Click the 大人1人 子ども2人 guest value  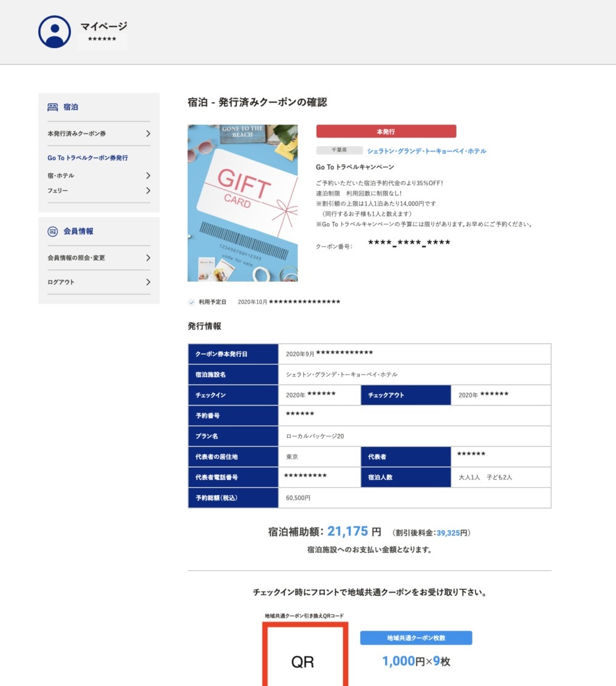coord(485,477)
